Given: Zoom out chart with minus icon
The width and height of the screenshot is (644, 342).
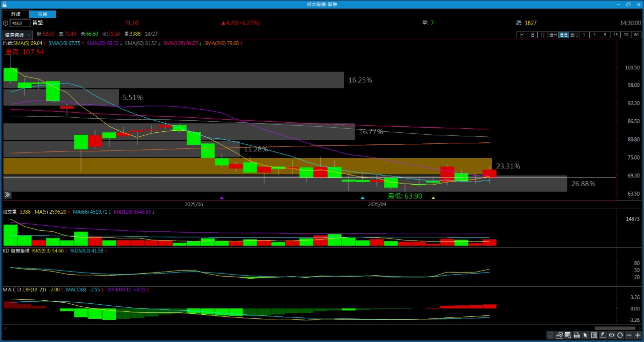Looking at the screenshot, I should pos(629,335).
